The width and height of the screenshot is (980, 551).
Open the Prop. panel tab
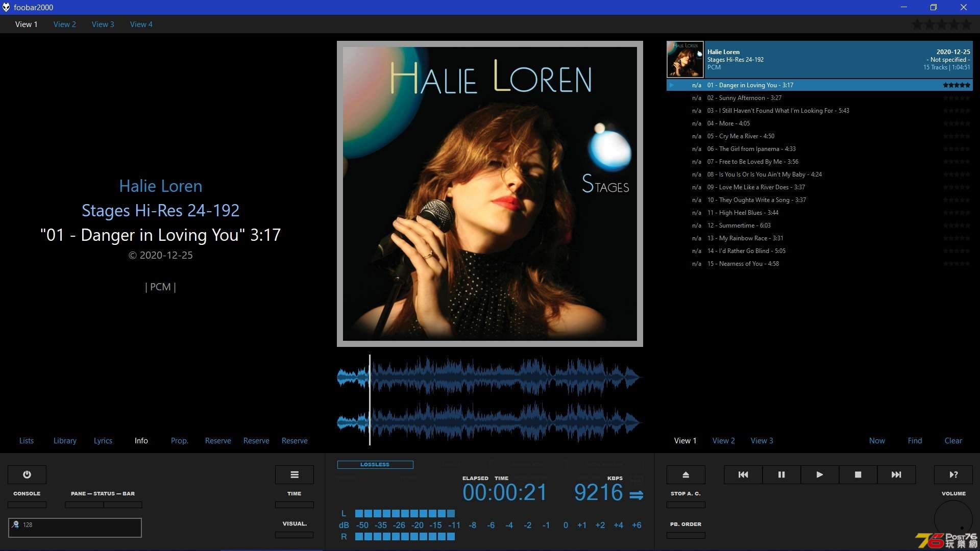coord(180,440)
